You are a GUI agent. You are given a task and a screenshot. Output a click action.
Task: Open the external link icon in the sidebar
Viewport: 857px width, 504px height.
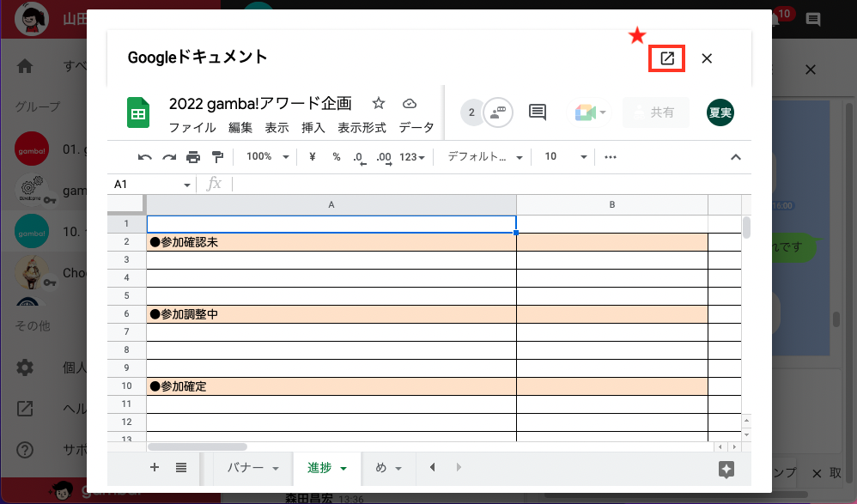25,409
